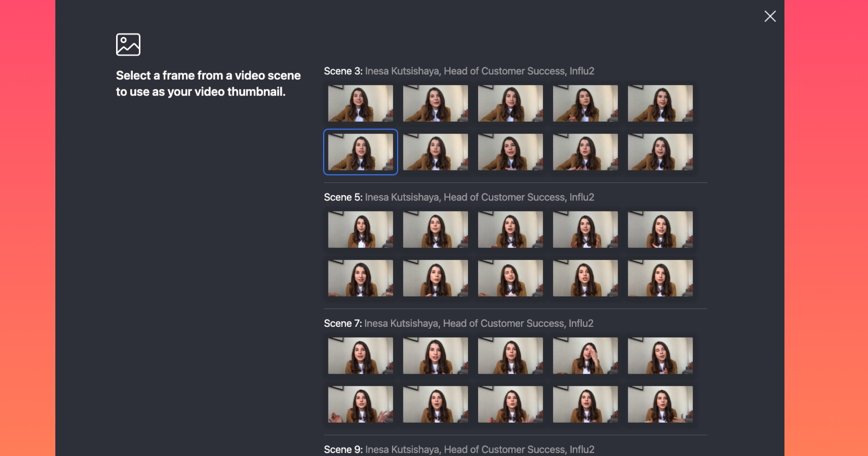This screenshot has height=456, width=868.
Task: Choose last frame in Scene 5 top row
Action: click(660, 229)
